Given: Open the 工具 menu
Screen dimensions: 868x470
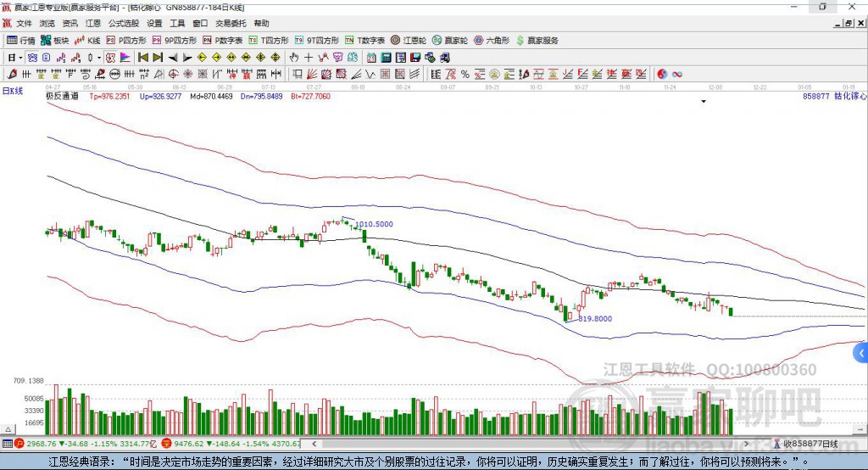Looking at the screenshot, I should click(177, 23).
